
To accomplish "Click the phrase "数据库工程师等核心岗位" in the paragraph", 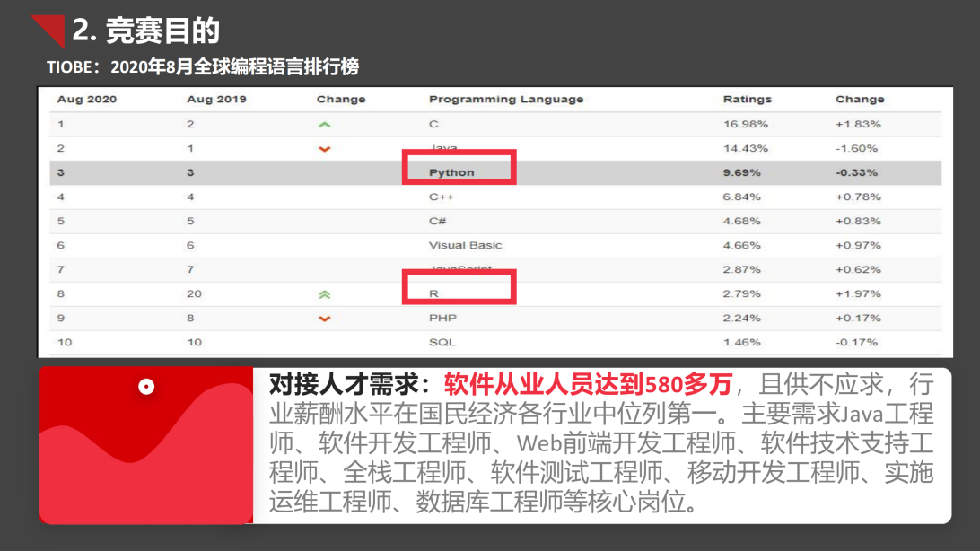I will (550, 502).
